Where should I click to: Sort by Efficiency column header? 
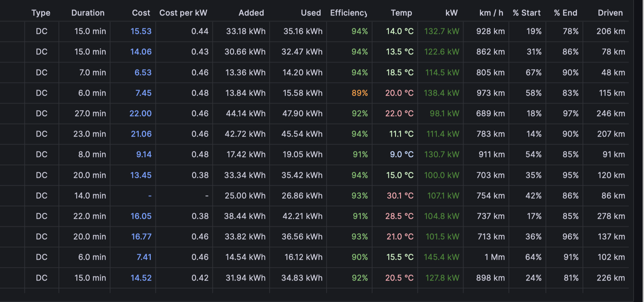349,13
